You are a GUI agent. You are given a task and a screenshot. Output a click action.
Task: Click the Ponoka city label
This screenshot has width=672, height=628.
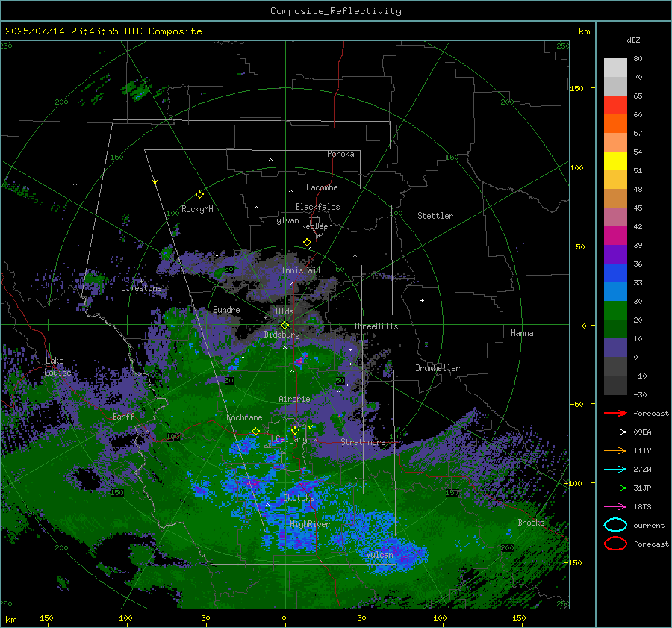point(340,154)
